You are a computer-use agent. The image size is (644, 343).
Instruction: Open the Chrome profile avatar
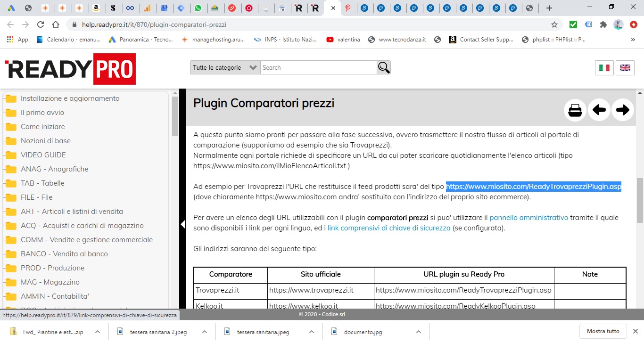619,24
